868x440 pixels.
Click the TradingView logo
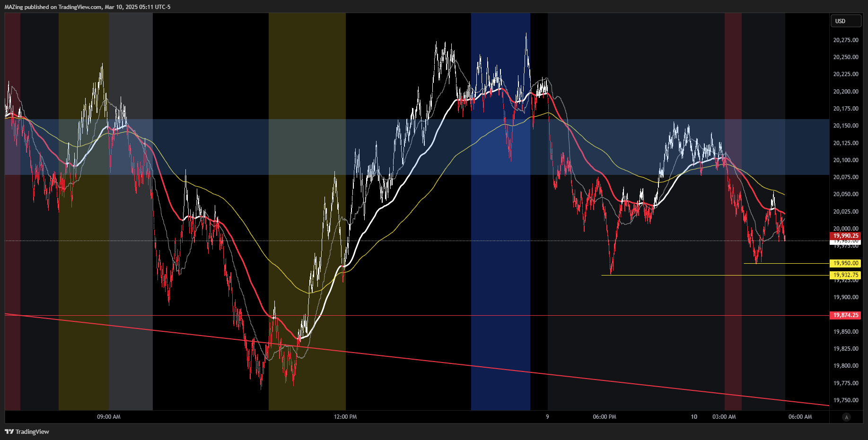(x=27, y=431)
